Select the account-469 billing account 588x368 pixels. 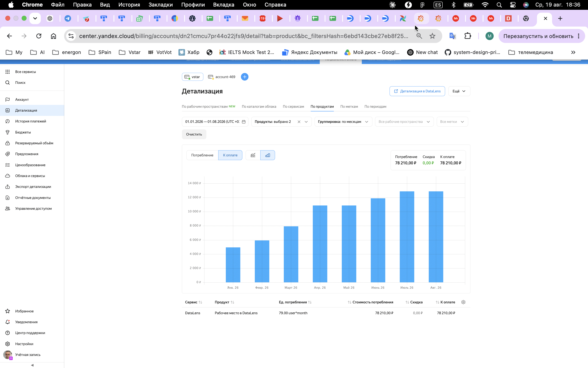pyautogui.click(x=222, y=77)
